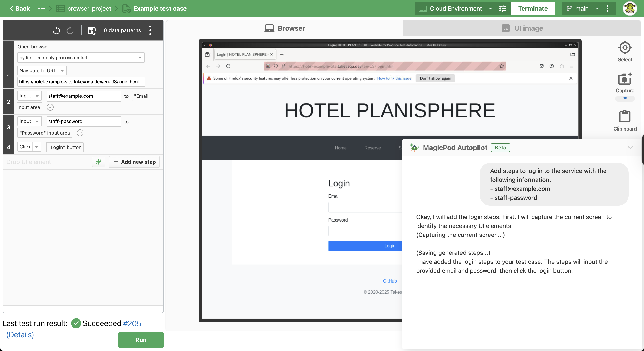Open the Navigate to URL command dropdown
The image size is (644, 351).
point(62,71)
